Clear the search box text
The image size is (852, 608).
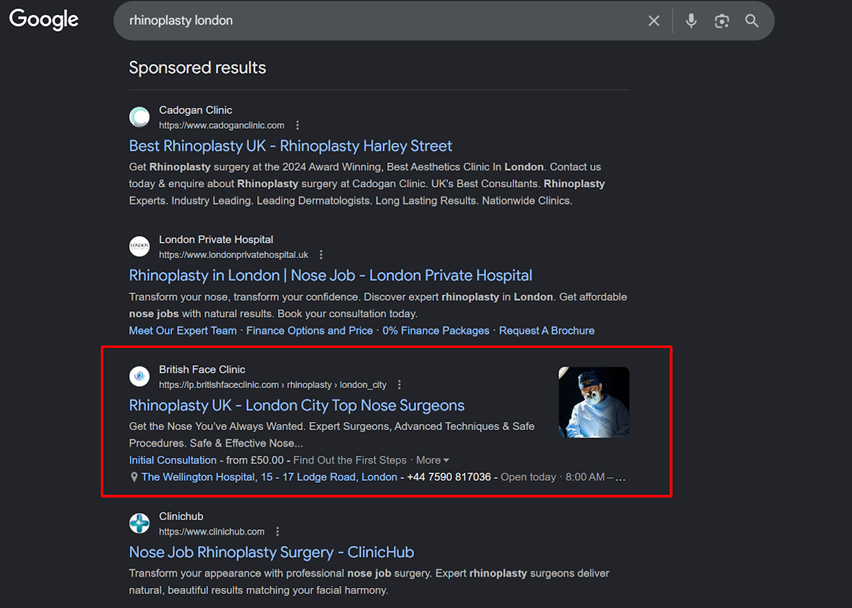654,21
